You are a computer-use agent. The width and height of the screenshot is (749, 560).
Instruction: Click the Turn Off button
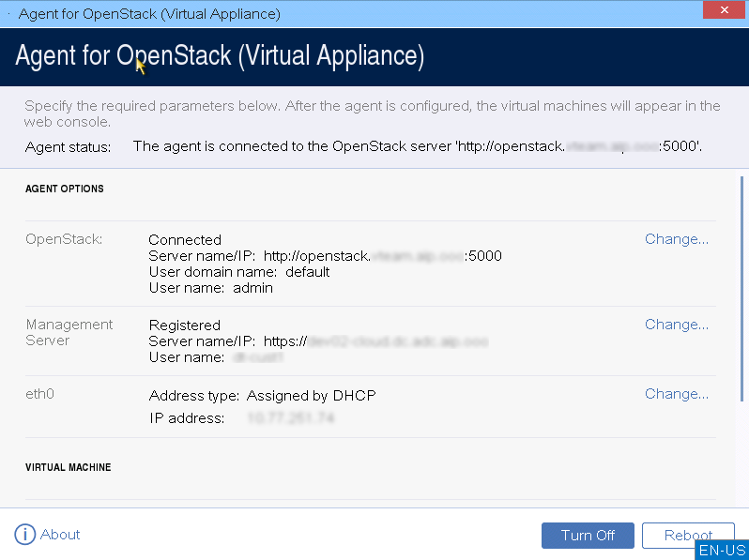tap(588, 536)
